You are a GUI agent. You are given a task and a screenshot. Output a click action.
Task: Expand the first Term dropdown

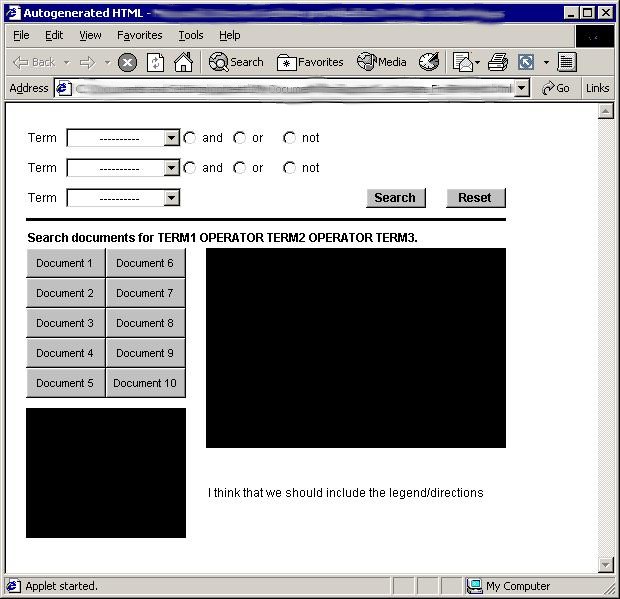(x=171, y=138)
